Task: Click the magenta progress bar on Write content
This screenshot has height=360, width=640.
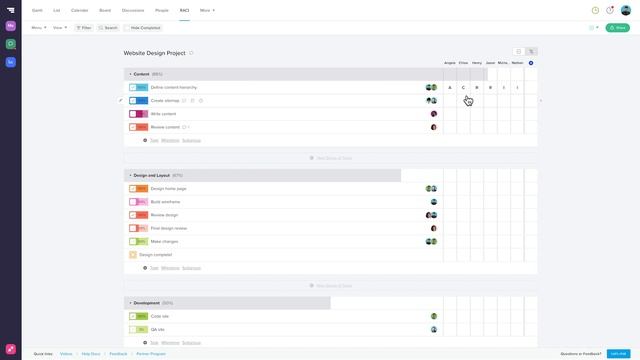Action: [142, 114]
